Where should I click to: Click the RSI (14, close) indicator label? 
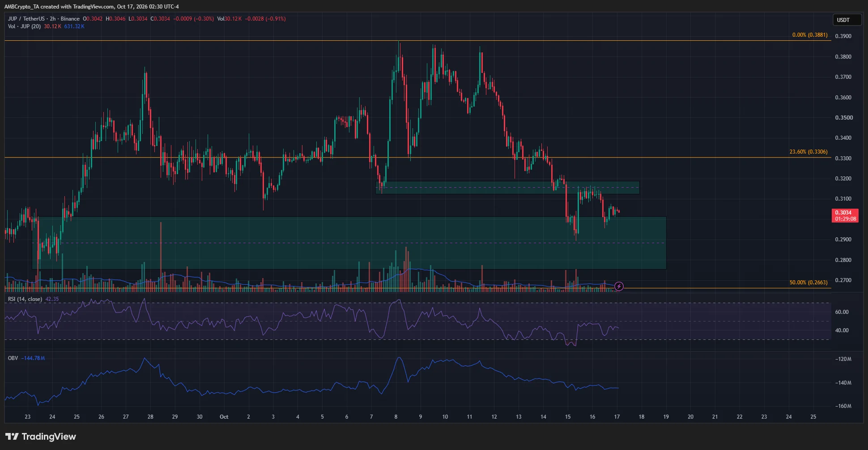coord(25,299)
